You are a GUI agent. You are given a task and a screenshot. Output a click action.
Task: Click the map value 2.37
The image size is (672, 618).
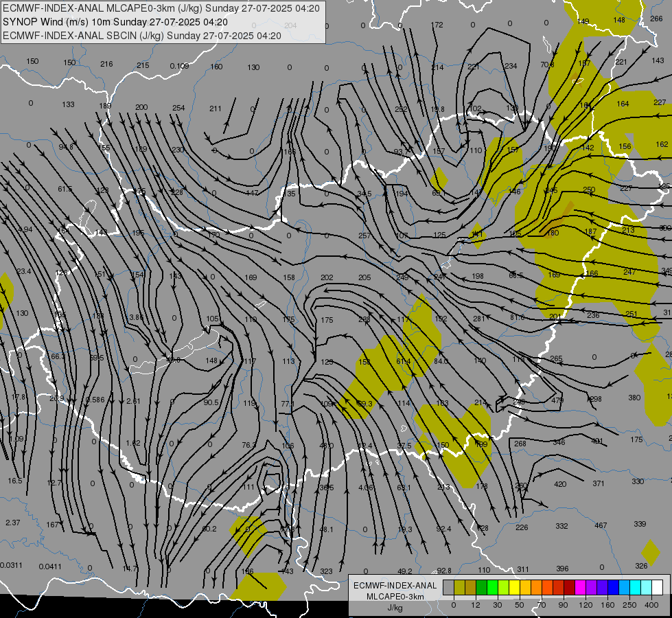pyautogui.click(x=13, y=523)
